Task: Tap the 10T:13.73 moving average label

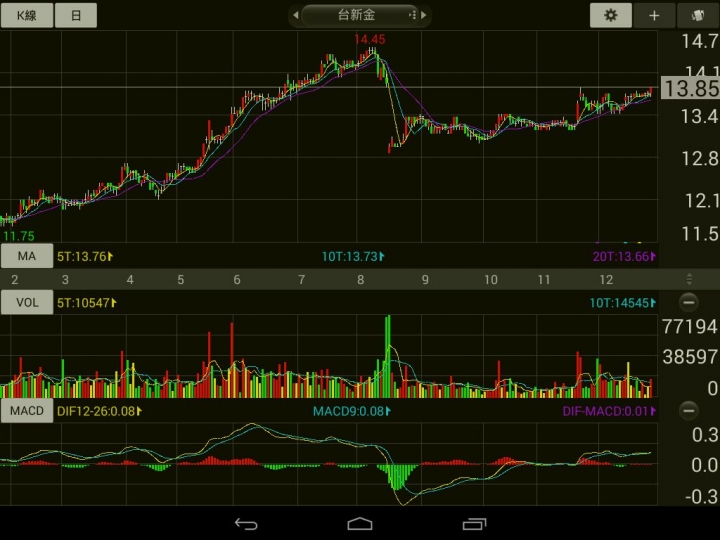Action: point(353,256)
